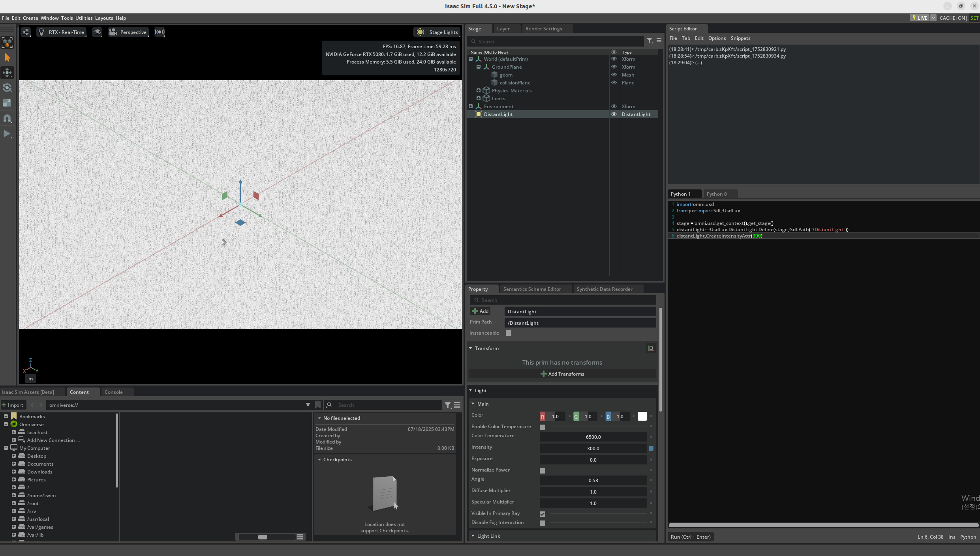This screenshot has width=980, height=556.
Task: Click the Rotate tool icon
Action: pyautogui.click(x=7, y=88)
